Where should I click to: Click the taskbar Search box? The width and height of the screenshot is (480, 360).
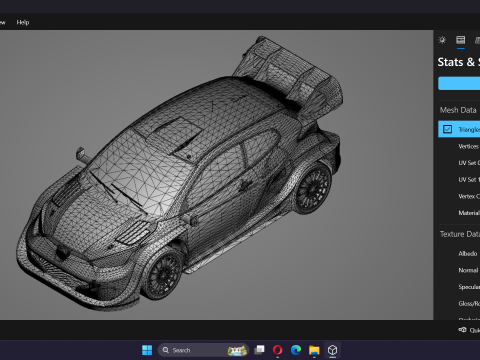203,350
